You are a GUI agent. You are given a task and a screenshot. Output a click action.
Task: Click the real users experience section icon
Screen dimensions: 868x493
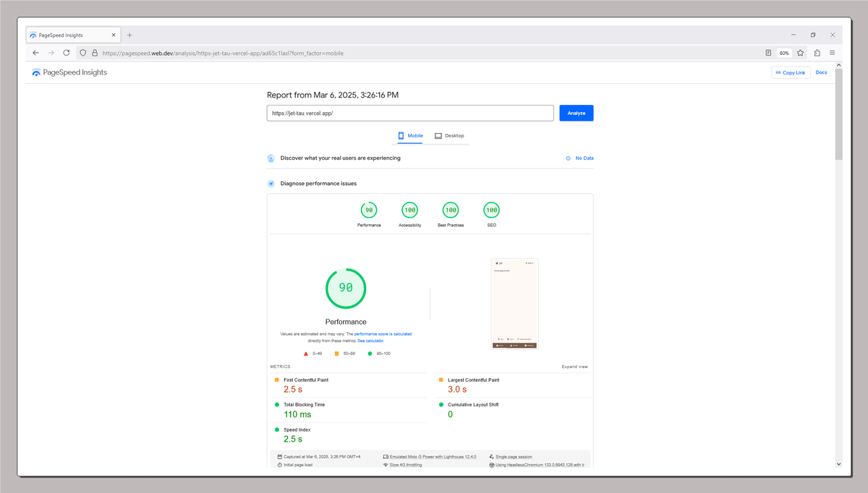(271, 158)
